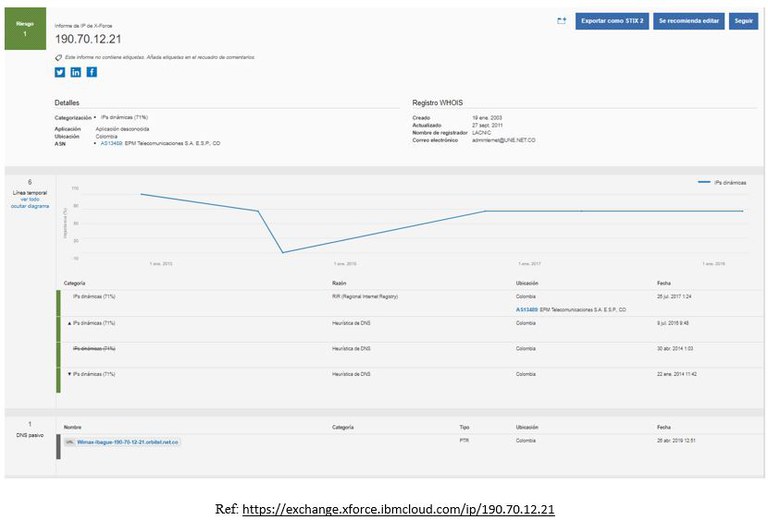Click the add-to-collection icon
Screen dimensions: 768x520
tap(562, 20)
